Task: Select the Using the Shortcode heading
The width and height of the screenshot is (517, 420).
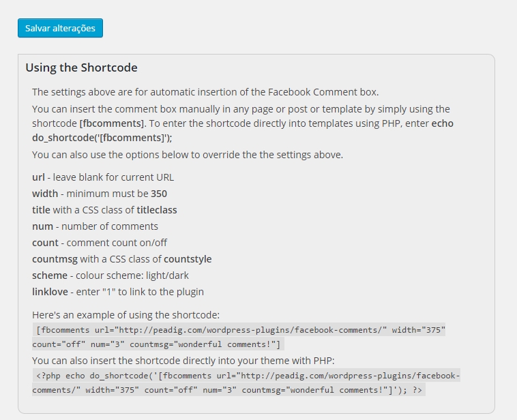Action: [81, 67]
